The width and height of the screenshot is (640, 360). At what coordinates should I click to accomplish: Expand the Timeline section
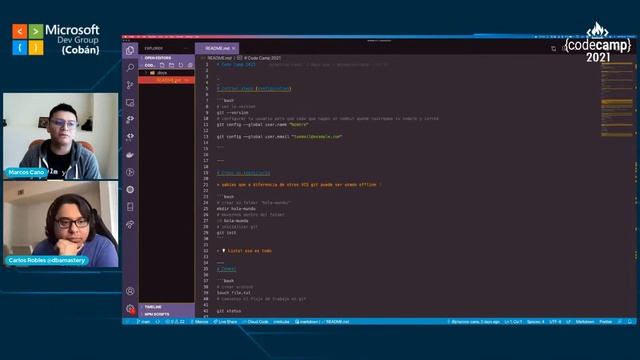(x=167, y=307)
